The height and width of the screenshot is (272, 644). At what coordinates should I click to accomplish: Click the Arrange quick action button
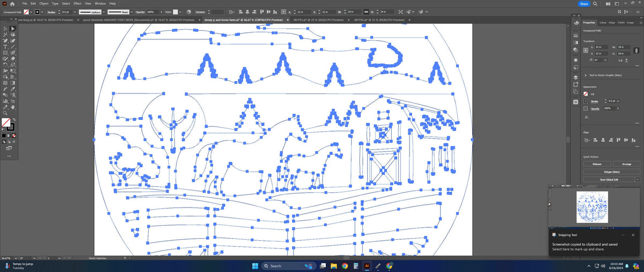[x=626, y=163]
